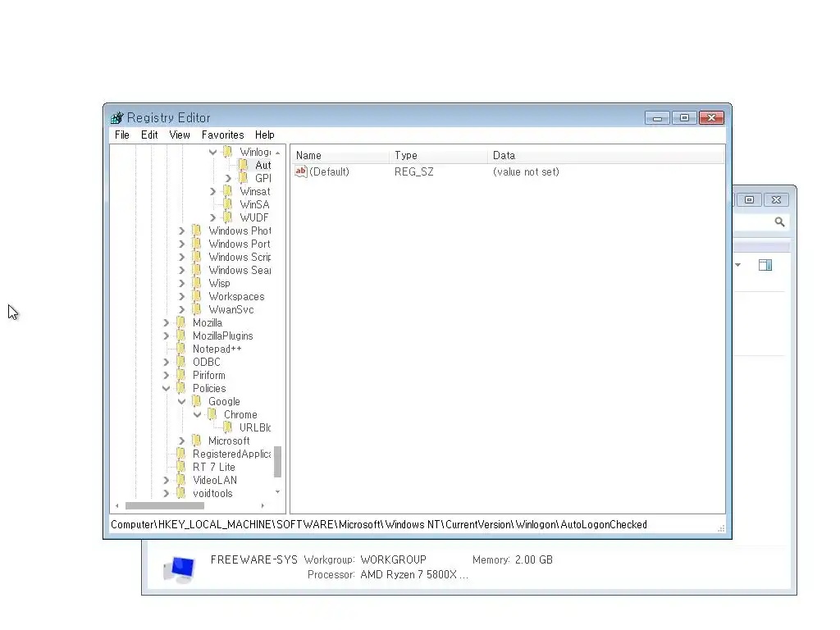
Task: Expand the VideoLAN key
Action: [x=166, y=480]
